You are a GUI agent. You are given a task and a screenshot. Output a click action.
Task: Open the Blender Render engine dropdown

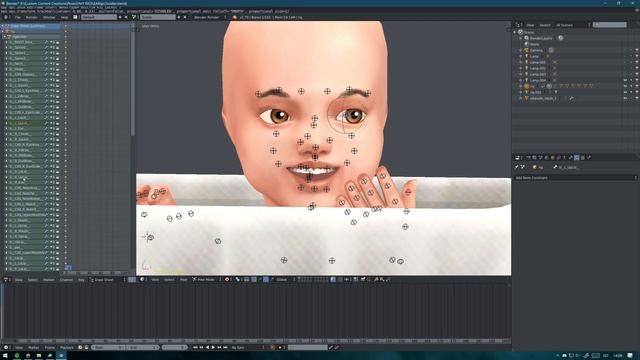(209, 17)
